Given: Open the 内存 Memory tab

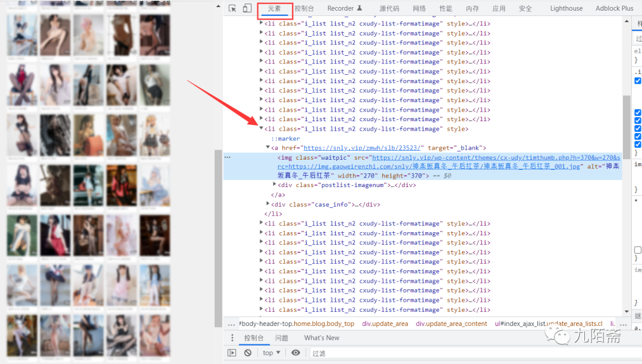Looking at the screenshot, I should pyautogui.click(x=473, y=8).
